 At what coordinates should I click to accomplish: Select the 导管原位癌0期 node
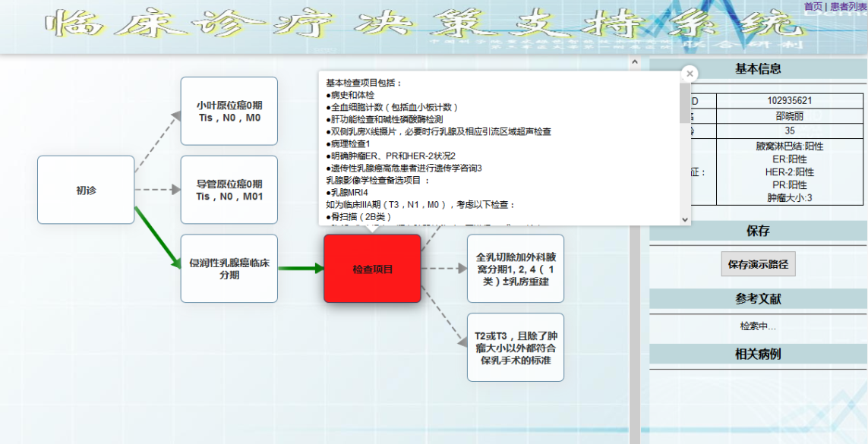(x=229, y=190)
